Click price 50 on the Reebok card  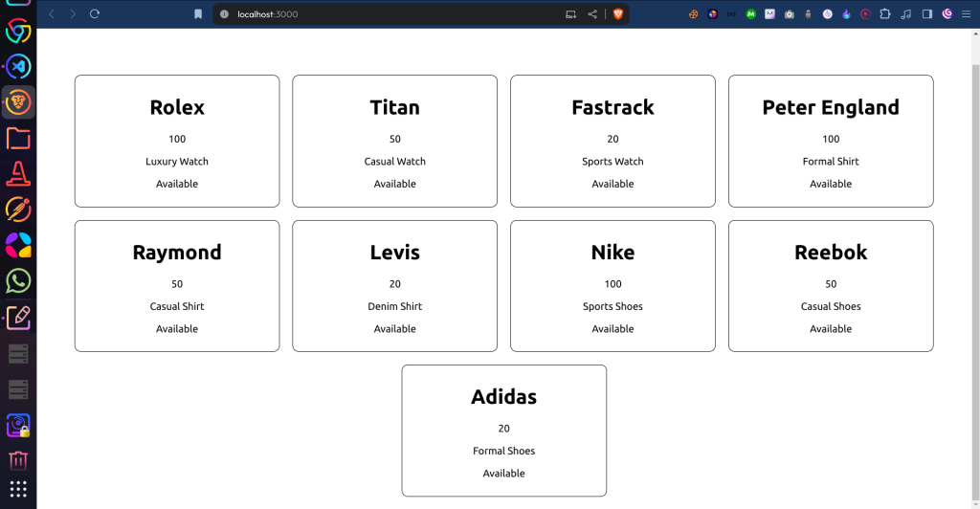click(831, 283)
